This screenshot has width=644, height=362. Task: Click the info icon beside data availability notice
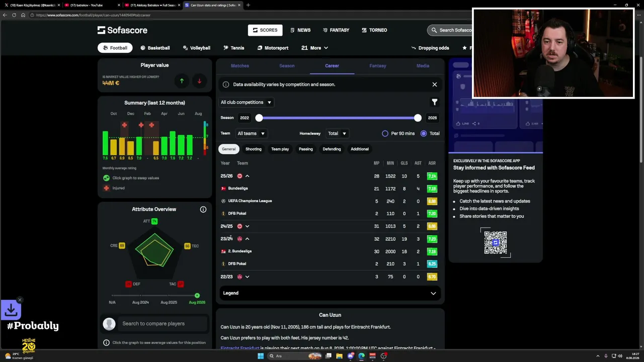(226, 84)
